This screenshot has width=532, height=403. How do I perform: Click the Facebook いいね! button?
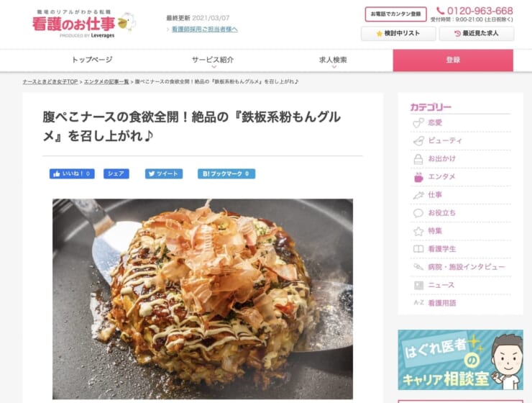[72, 174]
